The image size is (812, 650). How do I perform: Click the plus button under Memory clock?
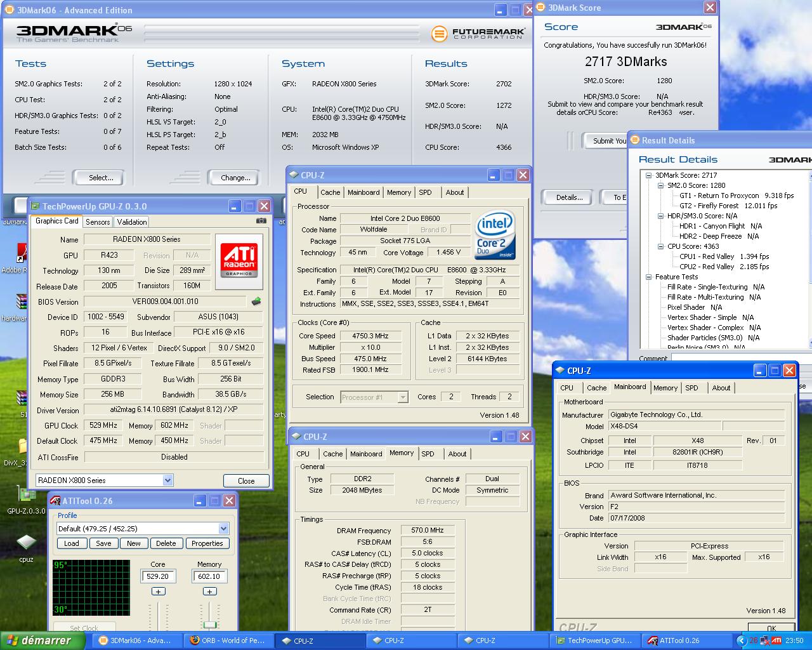[209, 592]
